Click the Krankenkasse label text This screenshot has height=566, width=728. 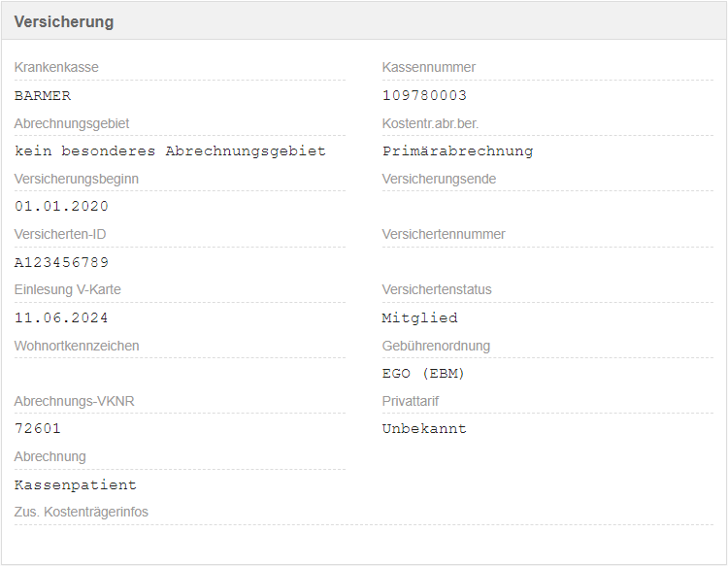pos(56,67)
